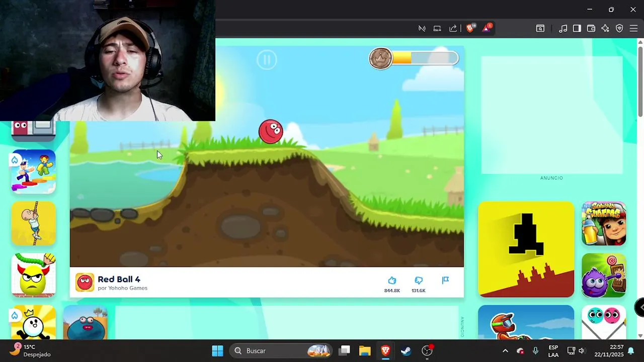Click the Red Ball 4 logo icon
The height and width of the screenshot is (362, 644).
(85, 283)
